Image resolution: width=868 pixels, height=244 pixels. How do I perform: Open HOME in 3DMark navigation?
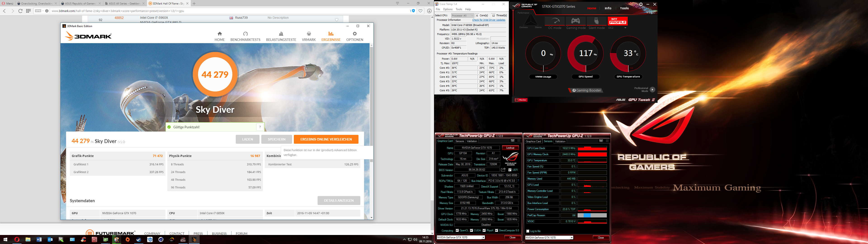220,36
